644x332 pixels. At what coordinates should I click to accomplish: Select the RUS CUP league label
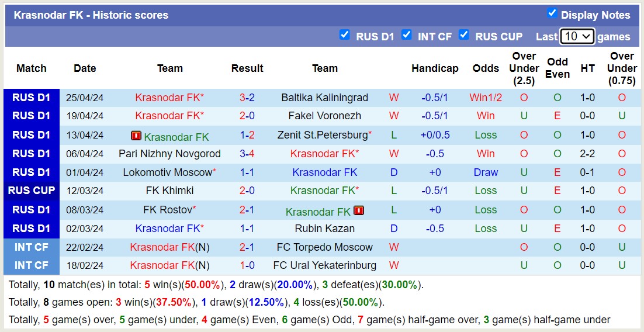32,191
